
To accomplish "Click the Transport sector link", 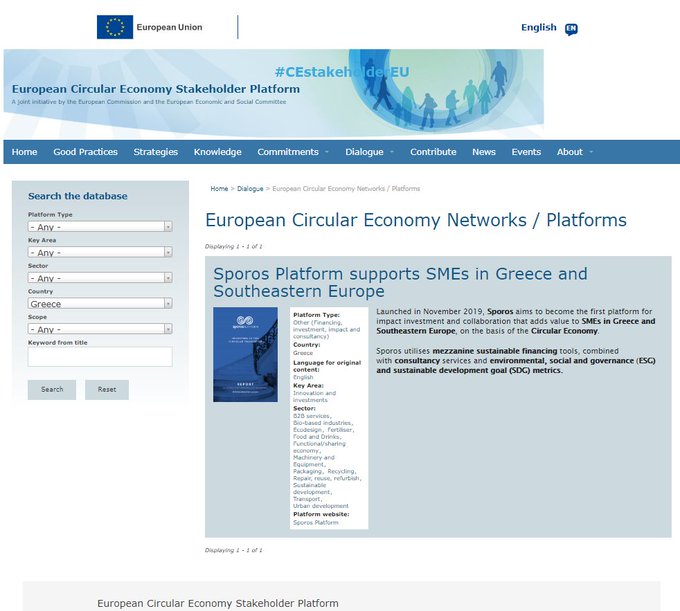I will click(x=306, y=499).
